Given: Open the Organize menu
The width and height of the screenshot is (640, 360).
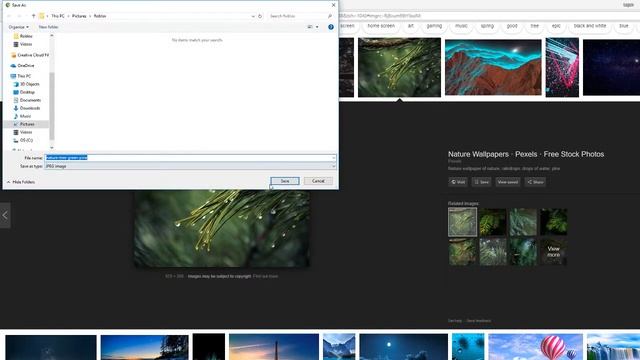Looking at the screenshot, I should (18, 27).
